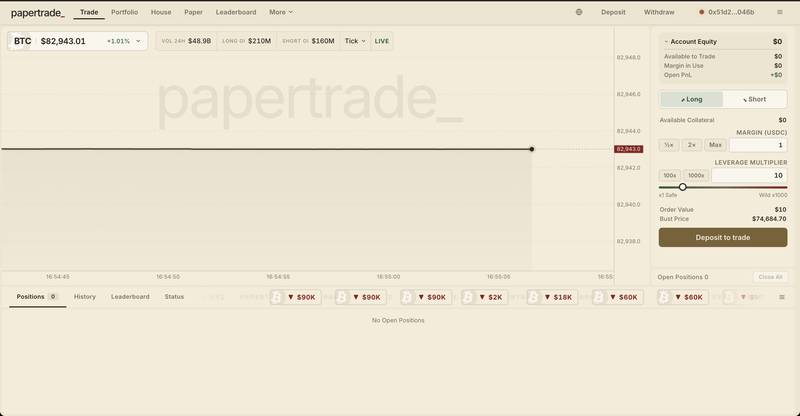Viewport: 800px width, 416px height.
Task: Expand the More menu
Action: coord(281,12)
